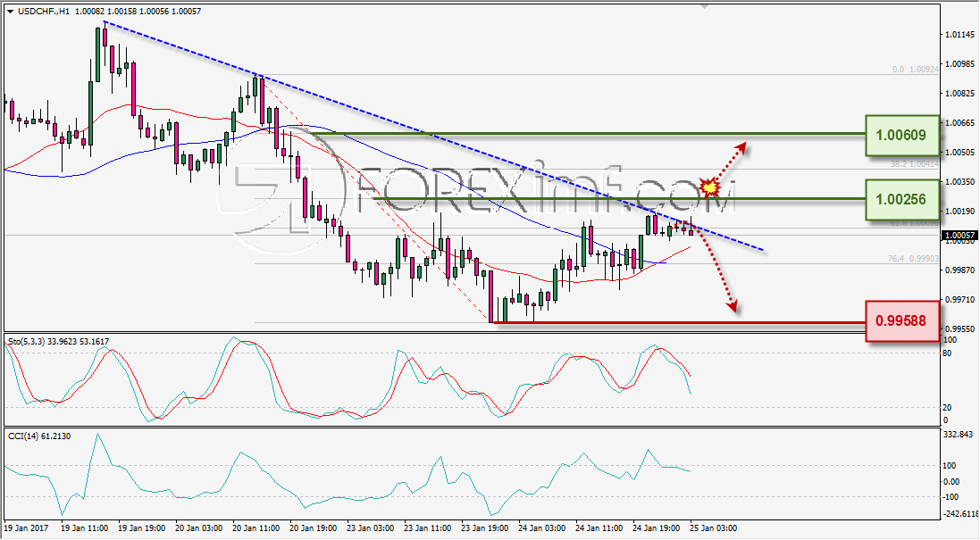Click the triangle icon before USDCHF title

(x=12, y=12)
